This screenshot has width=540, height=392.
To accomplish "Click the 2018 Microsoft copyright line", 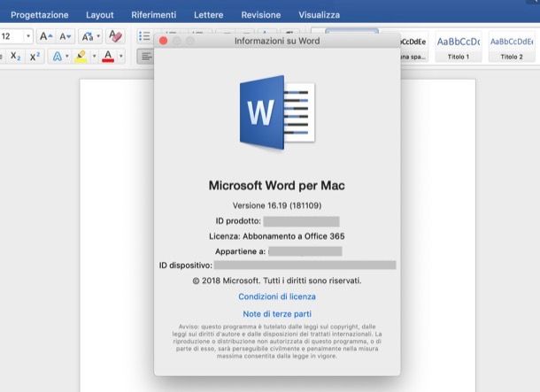I will tap(277, 281).
